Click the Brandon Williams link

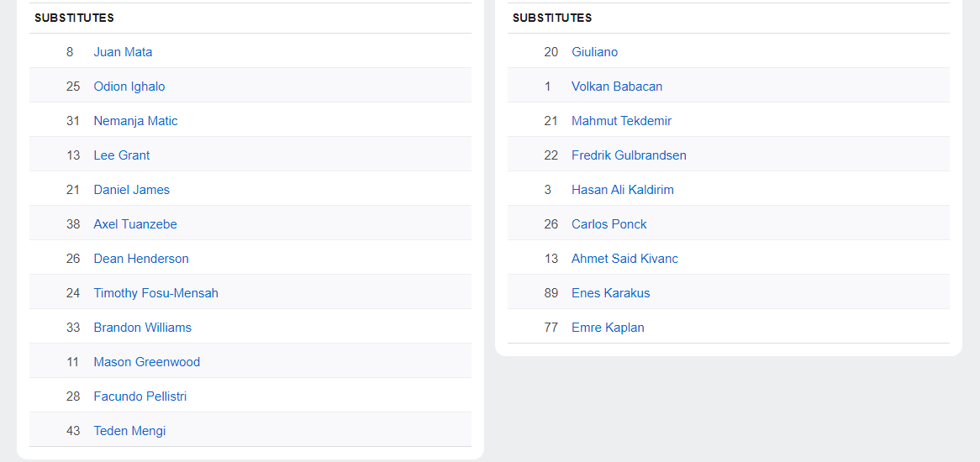(x=142, y=328)
